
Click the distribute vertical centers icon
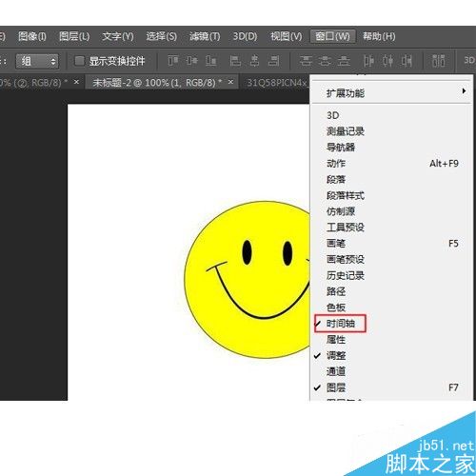pyautogui.click(x=325, y=60)
